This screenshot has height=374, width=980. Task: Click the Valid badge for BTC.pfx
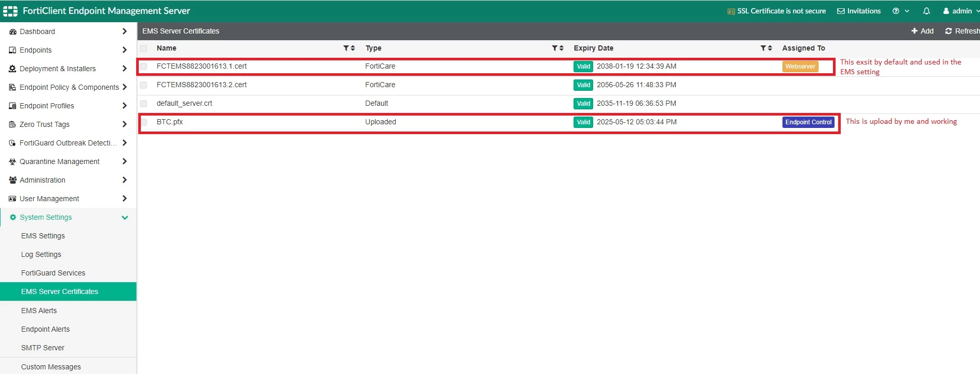tap(583, 122)
